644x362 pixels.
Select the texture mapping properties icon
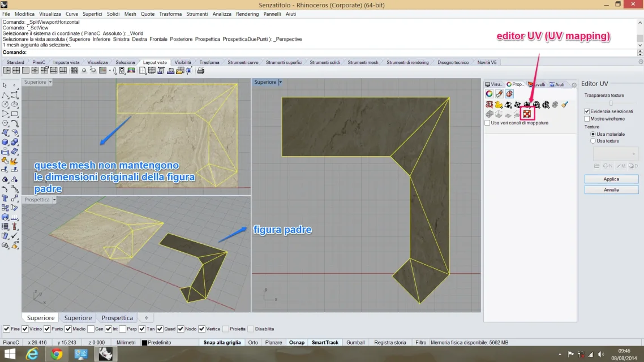point(509,94)
